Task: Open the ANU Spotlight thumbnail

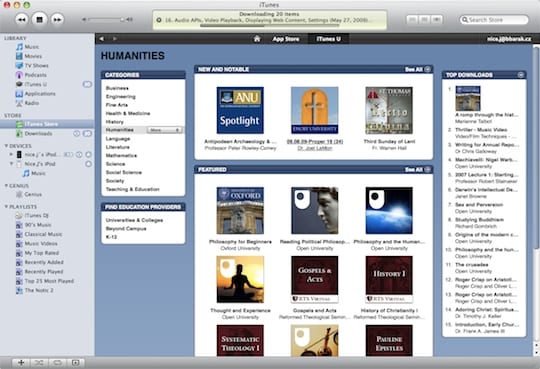Action: click(x=240, y=110)
